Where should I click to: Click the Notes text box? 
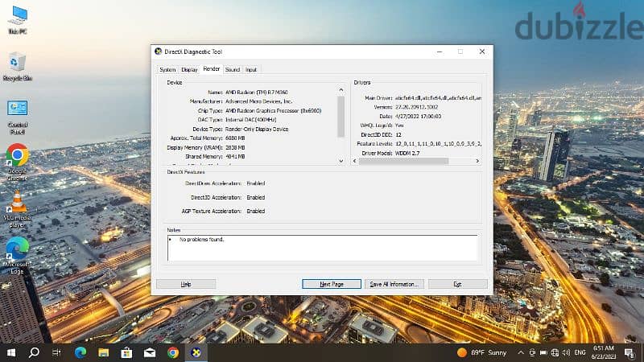[323, 248]
